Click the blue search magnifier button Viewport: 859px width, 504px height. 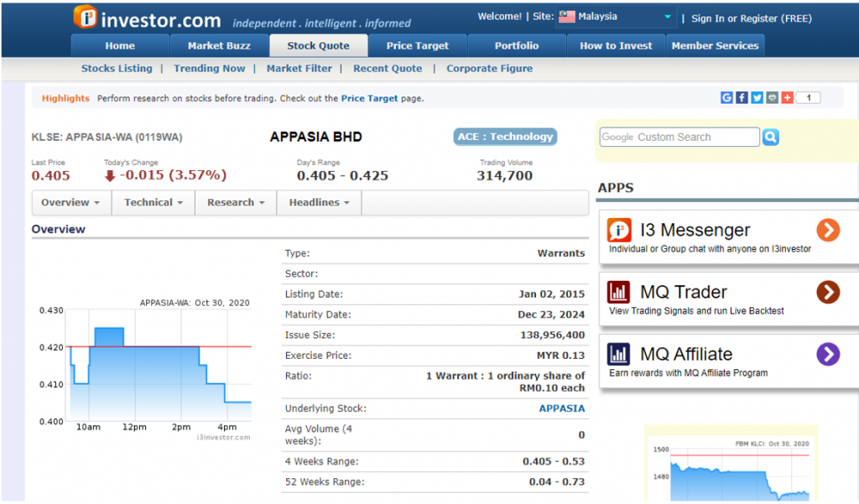(x=770, y=138)
